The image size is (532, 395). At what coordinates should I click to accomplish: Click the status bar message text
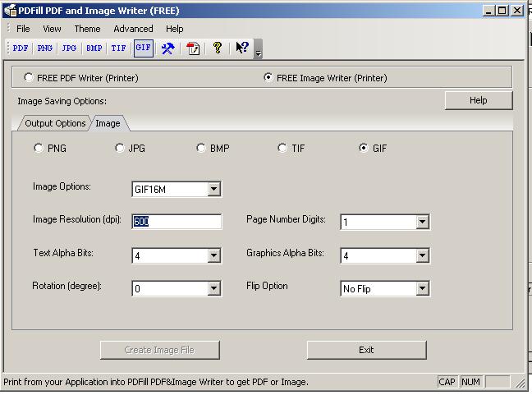(156, 382)
